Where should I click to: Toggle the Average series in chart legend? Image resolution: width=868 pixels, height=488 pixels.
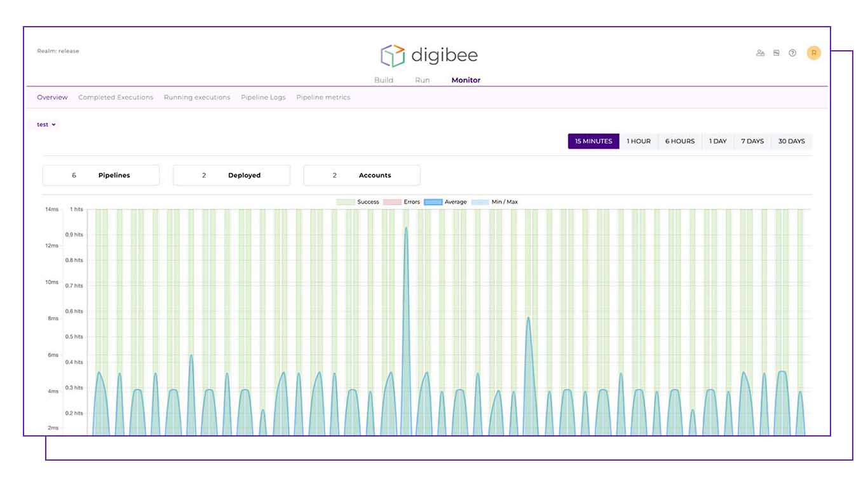[445, 202]
